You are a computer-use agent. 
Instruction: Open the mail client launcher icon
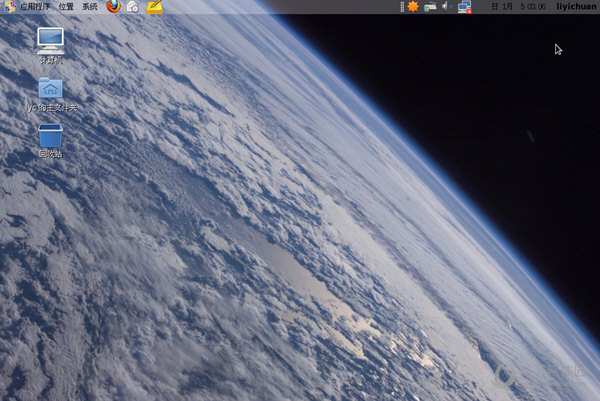pyautogui.click(x=132, y=7)
